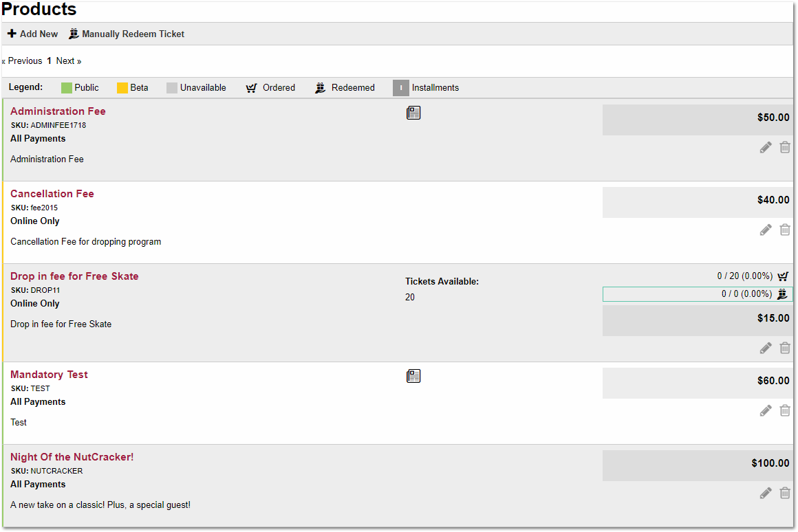Click the pencil edit icon for Administration Fee
The width and height of the screenshot is (798, 532).
[766, 147]
